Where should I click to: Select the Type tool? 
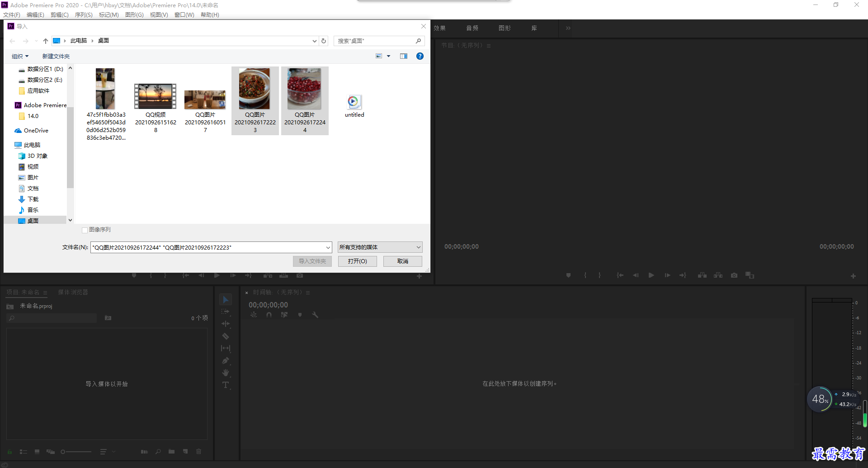pyautogui.click(x=226, y=385)
